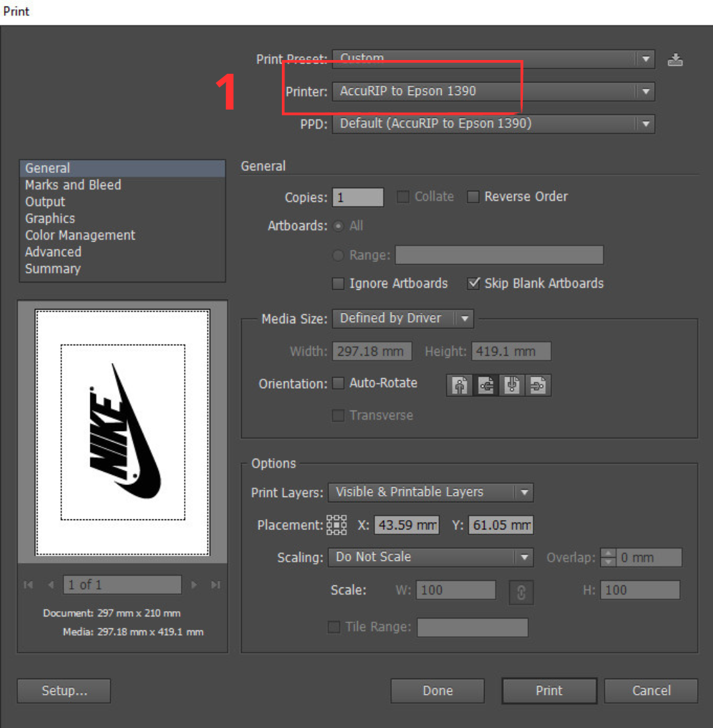Click the Setup... button
Image resolution: width=713 pixels, height=728 pixels.
64,691
